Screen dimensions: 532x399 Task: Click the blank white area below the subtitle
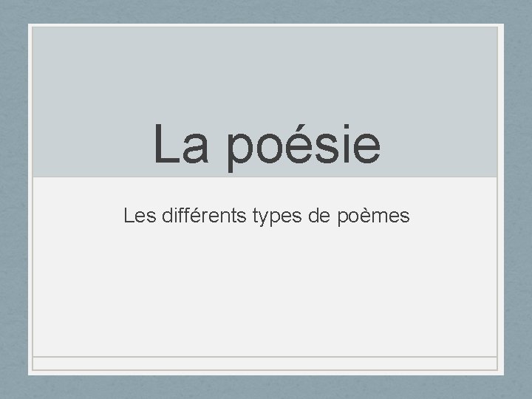[x=266, y=296]
